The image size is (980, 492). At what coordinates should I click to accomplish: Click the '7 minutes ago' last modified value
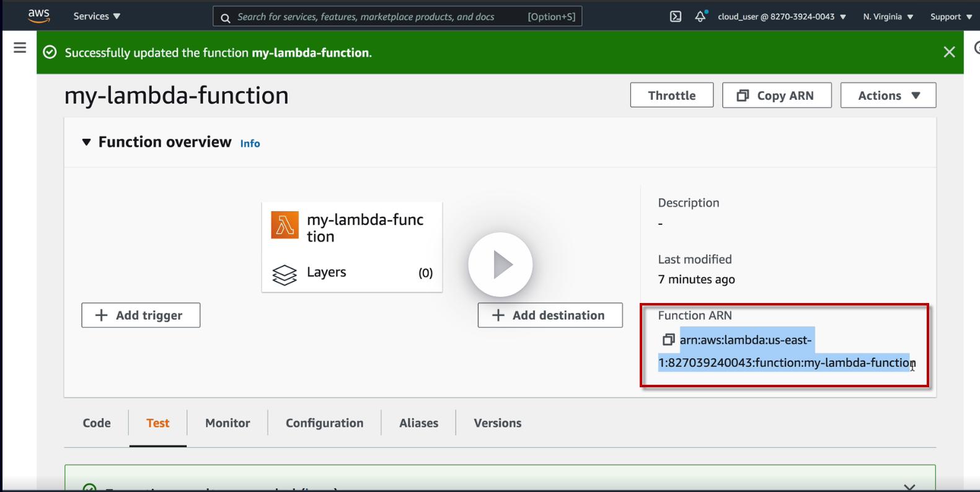[x=697, y=279]
